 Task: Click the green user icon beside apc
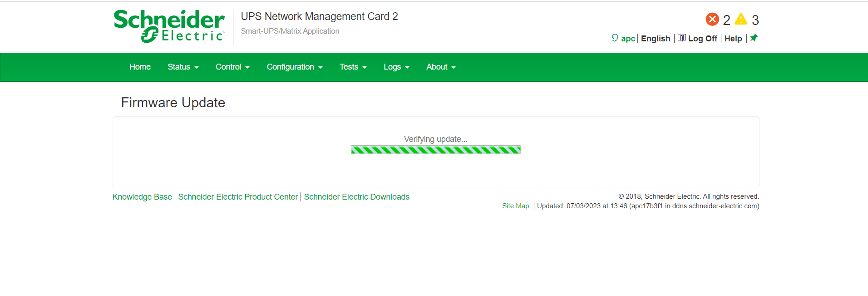[x=615, y=38]
